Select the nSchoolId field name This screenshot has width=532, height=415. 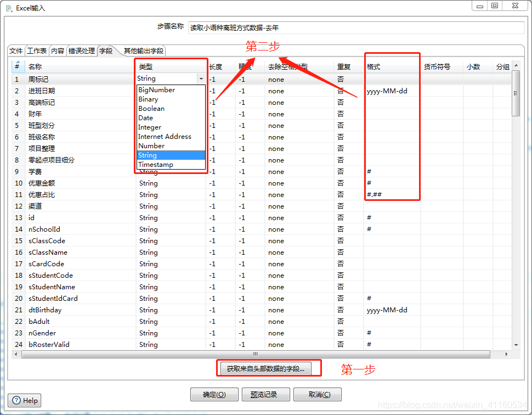coord(81,229)
